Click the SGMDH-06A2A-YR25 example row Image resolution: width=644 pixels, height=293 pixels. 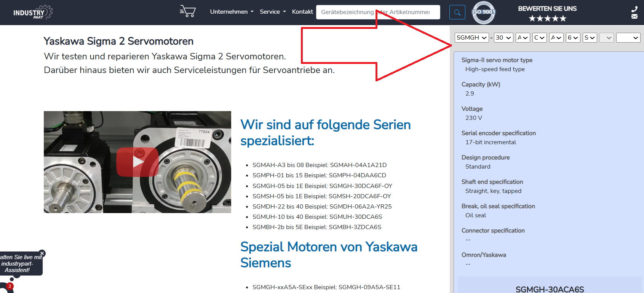click(322, 207)
